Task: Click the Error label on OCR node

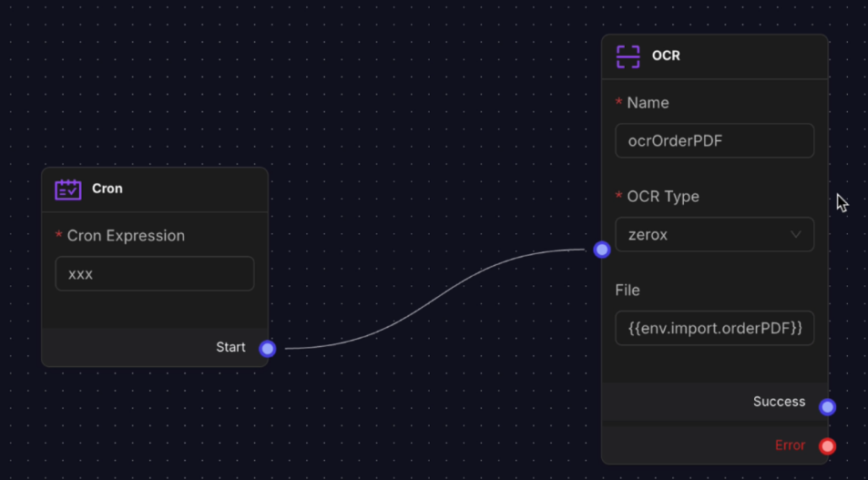Action: tap(790, 445)
